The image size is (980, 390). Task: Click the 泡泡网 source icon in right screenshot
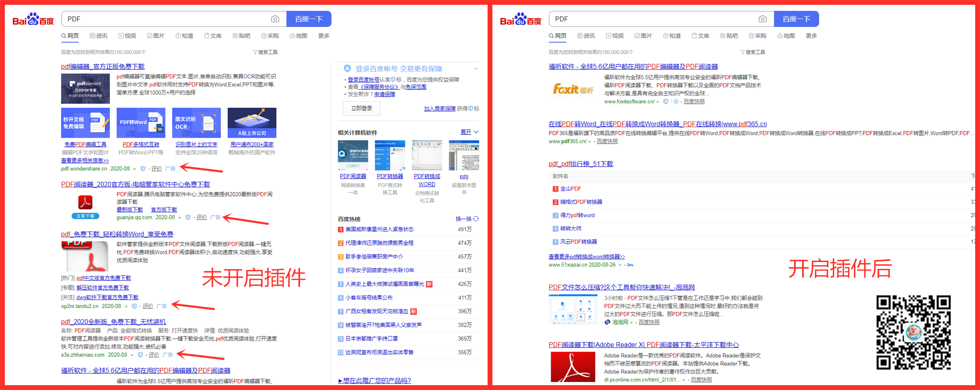[607, 322]
